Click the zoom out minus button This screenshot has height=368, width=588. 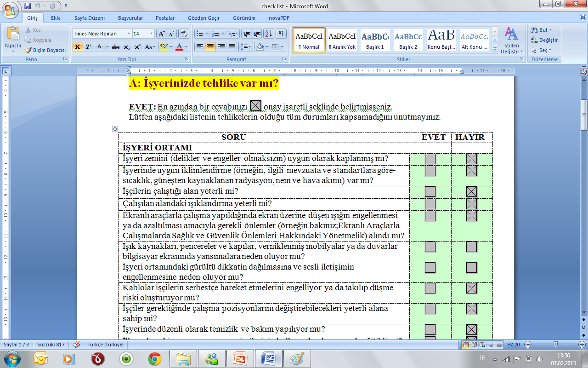(x=527, y=345)
